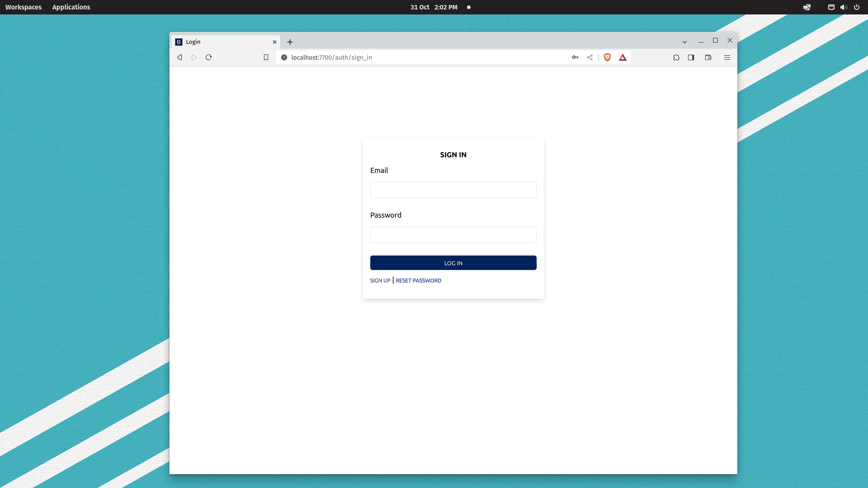
Task: Go back to the previous page
Action: (x=180, y=58)
